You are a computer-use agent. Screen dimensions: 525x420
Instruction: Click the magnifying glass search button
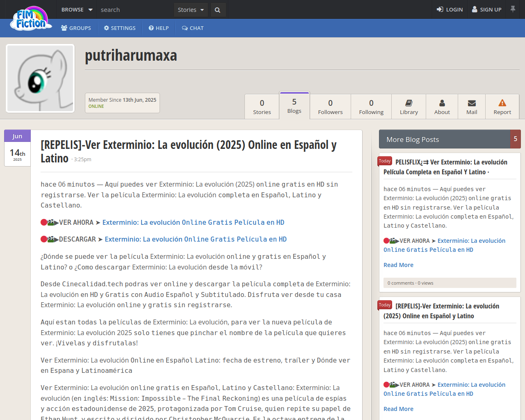[218, 10]
